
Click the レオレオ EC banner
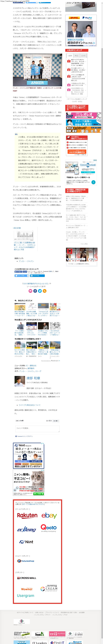84,115
